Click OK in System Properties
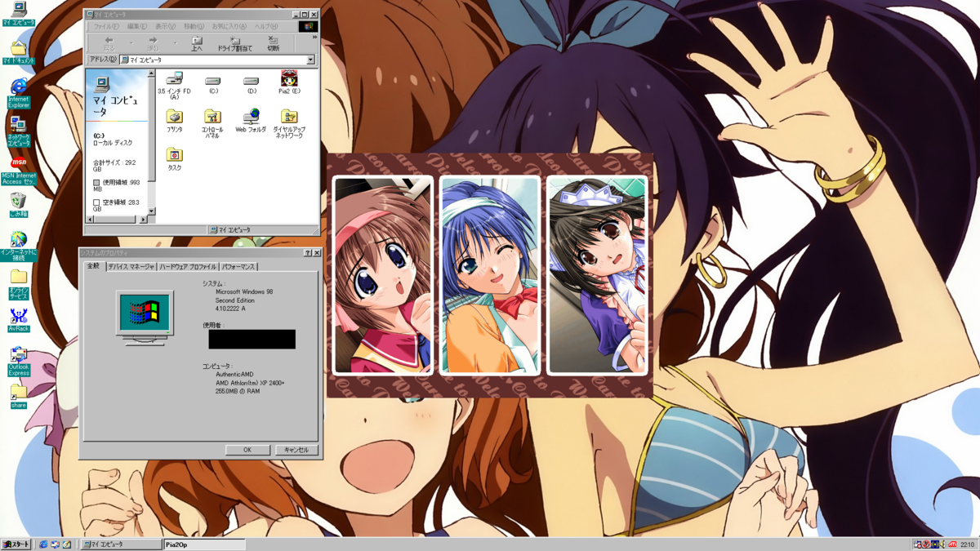This screenshot has height=551, width=980. (247, 450)
